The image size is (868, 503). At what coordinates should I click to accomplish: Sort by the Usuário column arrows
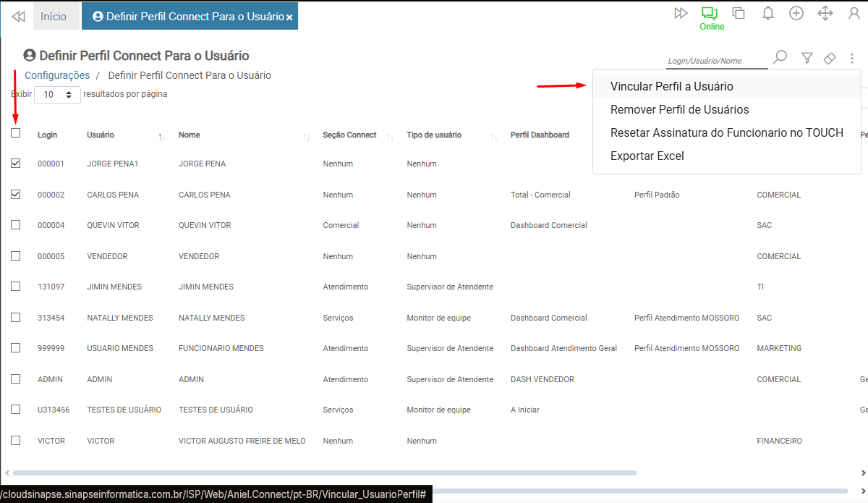pyautogui.click(x=161, y=136)
